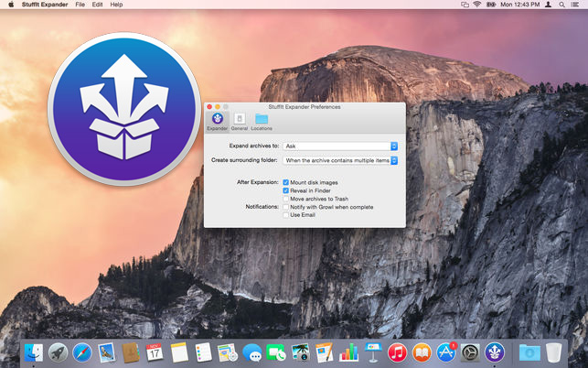
Task: Open the App Store from the Dock
Action: click(x=445, y=352)
